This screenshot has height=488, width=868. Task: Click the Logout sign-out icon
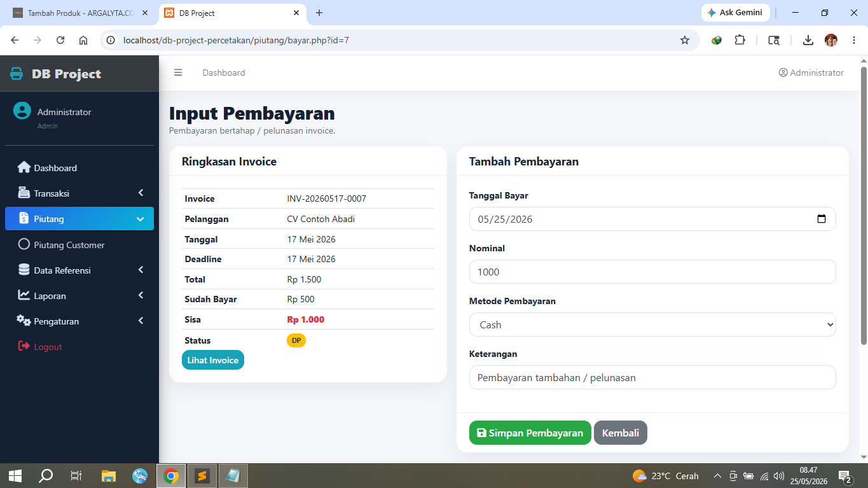(24, 346)
